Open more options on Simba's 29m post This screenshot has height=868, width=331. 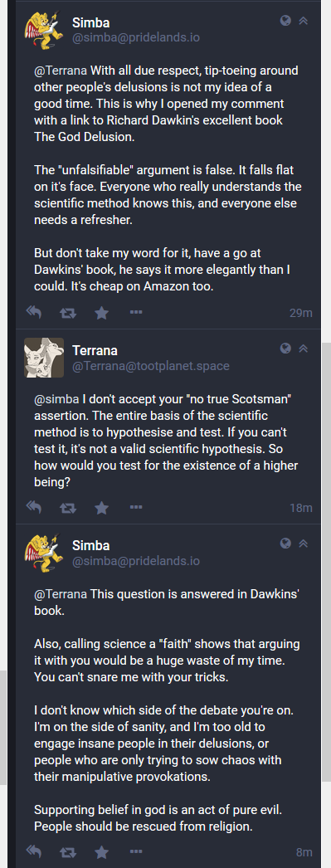coord(135,312)
